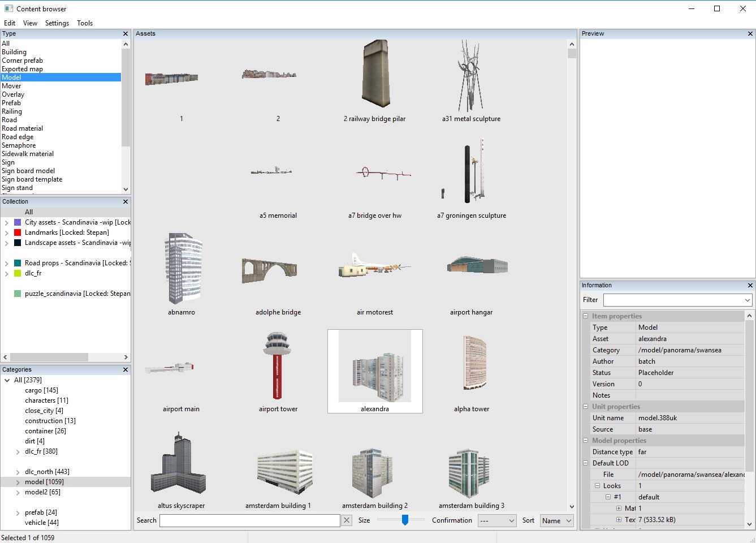Viewport: 756px width, 543px height.
Task: Collapse the Unit properties section
Action: [x=586, y=407]
